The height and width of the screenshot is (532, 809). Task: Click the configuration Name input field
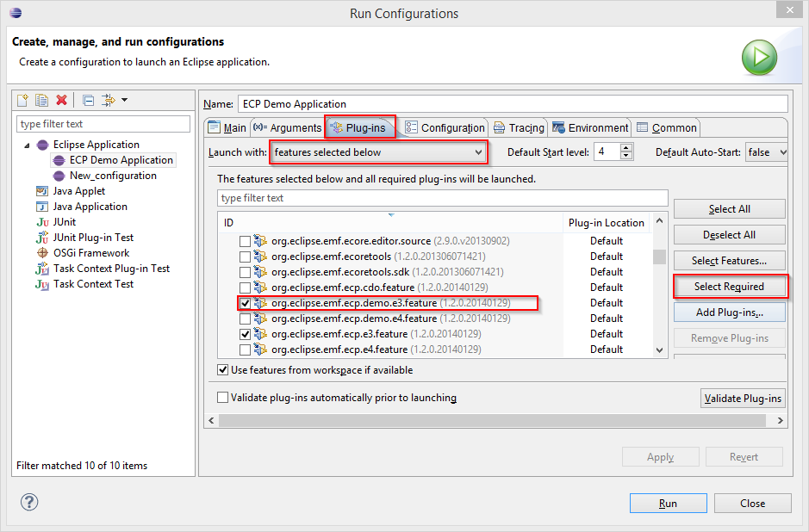(x=513, y=103)
